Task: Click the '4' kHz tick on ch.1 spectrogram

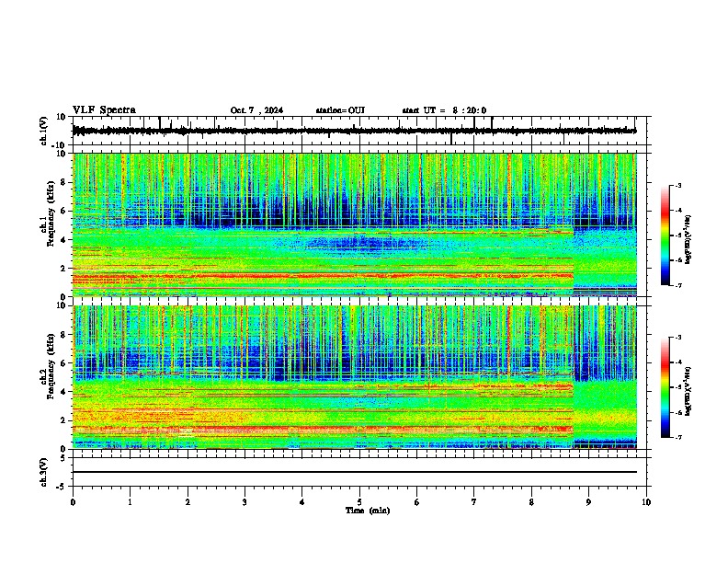Action: point(64,240)
